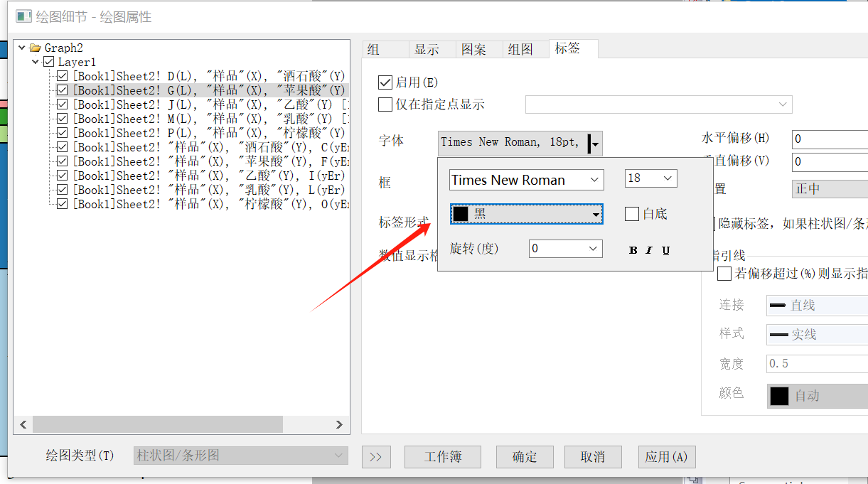This screenshot has height=484, width=868.
Task: Toggle italic formatting icon
Action: (x=649, y=250)
